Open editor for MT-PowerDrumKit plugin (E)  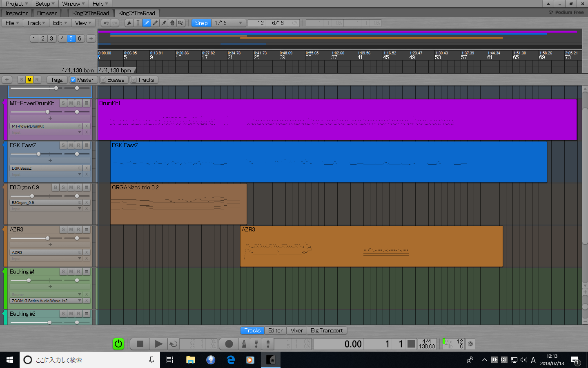coord(80,126)
